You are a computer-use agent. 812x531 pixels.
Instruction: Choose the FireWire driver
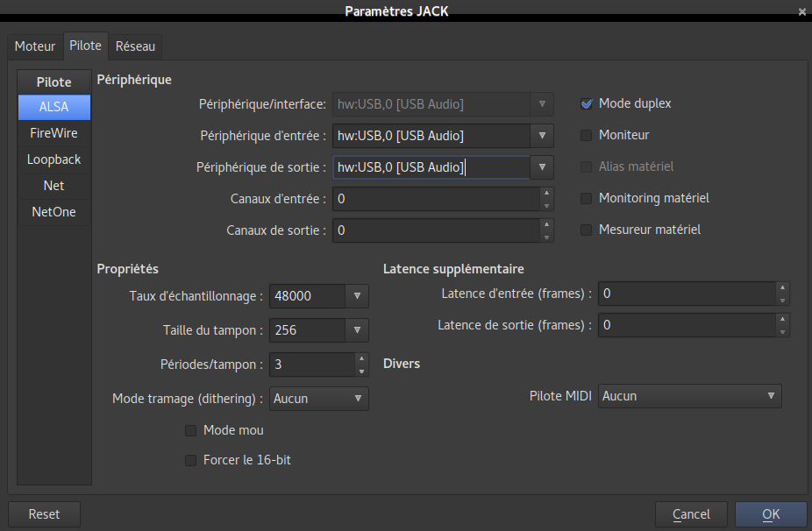(x=53, y=133)
